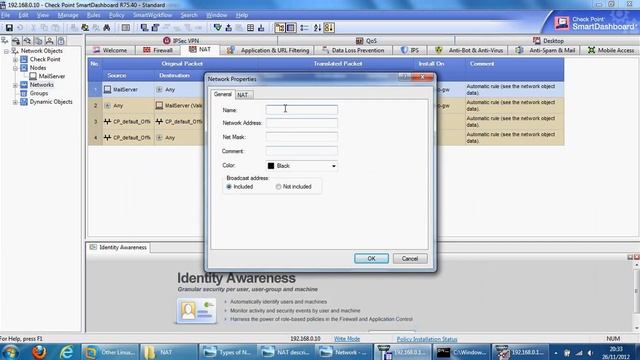The width and height of the screenshot is (640, 360).
Task: Select Not included broadcast address option
Action: point(293,187)
